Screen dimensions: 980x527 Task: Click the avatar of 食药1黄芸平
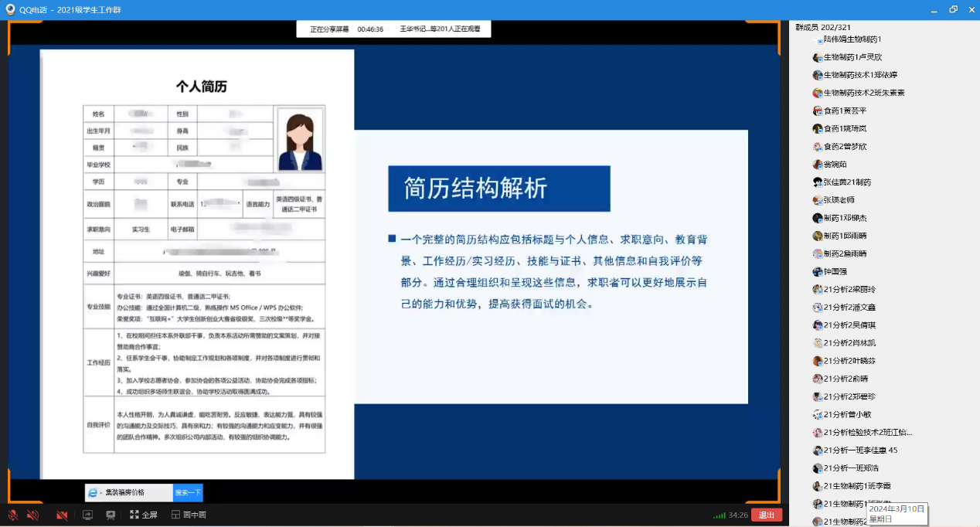[x=818, y=110]
